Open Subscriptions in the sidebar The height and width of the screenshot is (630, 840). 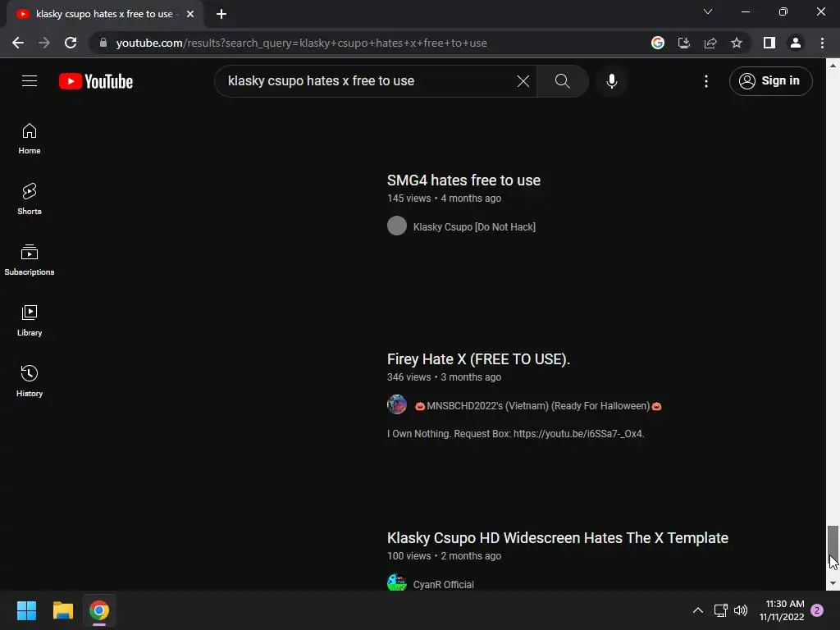coord(30,260)
